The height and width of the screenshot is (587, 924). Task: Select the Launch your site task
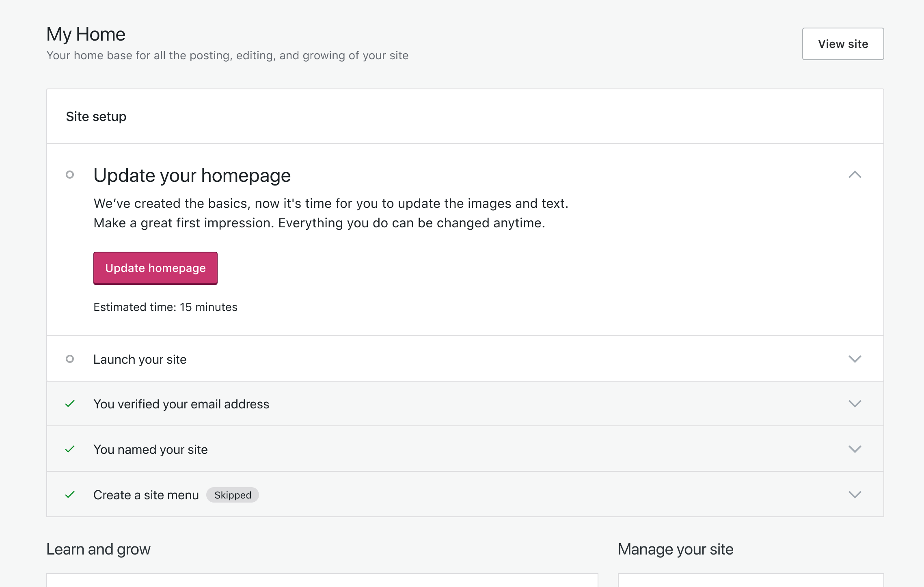point(140,359)
